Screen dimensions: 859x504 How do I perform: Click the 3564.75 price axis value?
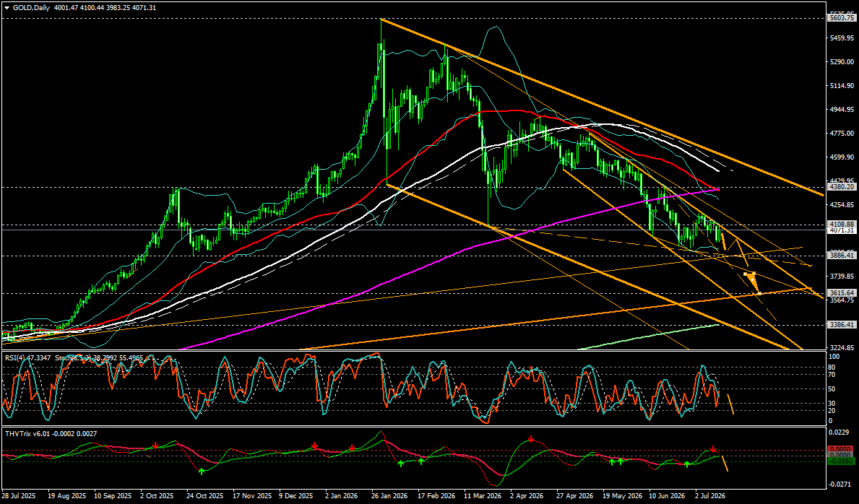842,300
